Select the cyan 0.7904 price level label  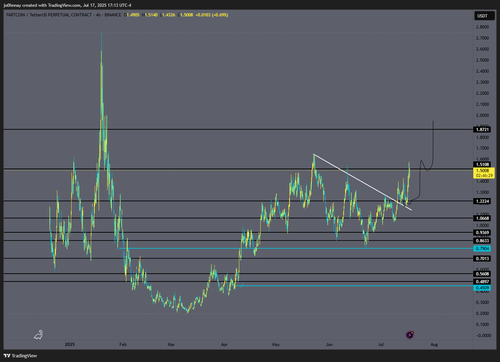(482, 249)
